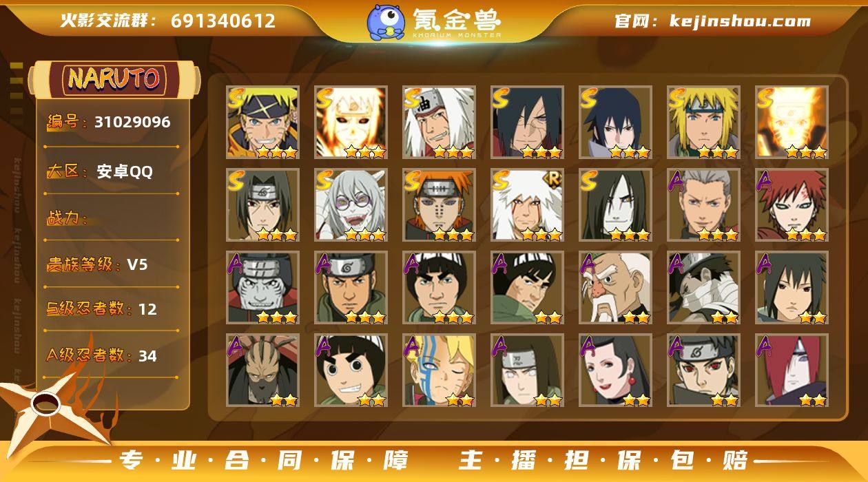
Task: Select the Kisame shark-faced A-rank portrait
Action: coord(263,288)
